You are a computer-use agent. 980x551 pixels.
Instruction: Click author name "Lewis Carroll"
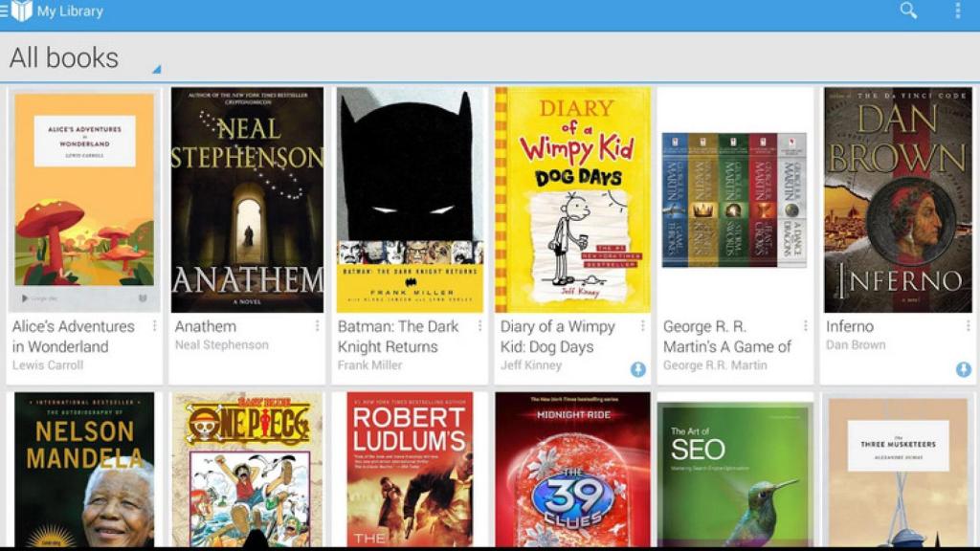coord(48,364)
